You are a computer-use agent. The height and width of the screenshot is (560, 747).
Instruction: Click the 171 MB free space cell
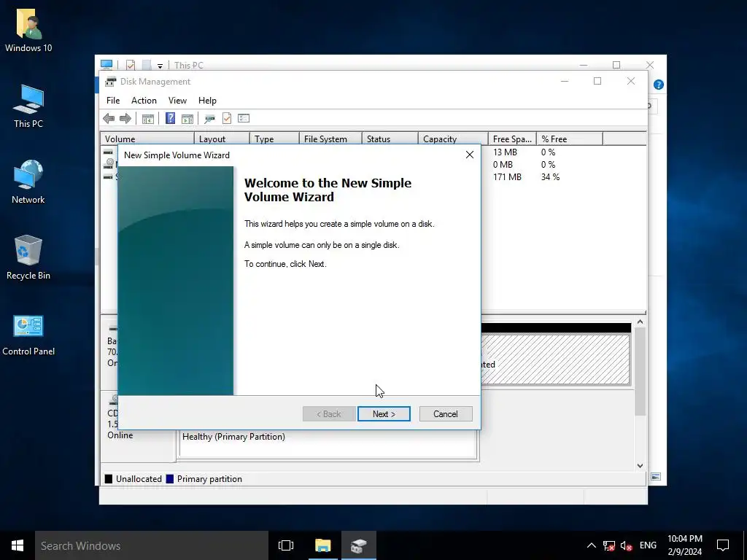[508, 176]
